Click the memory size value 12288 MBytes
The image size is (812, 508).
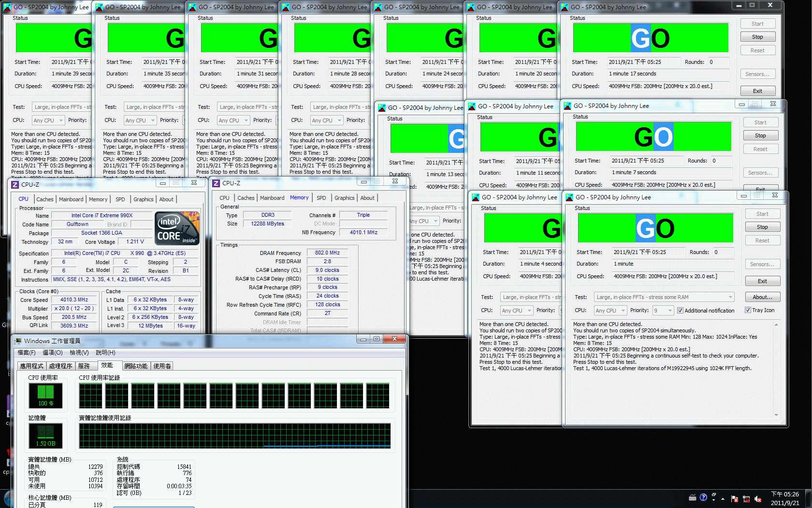[x=267, y=224]
